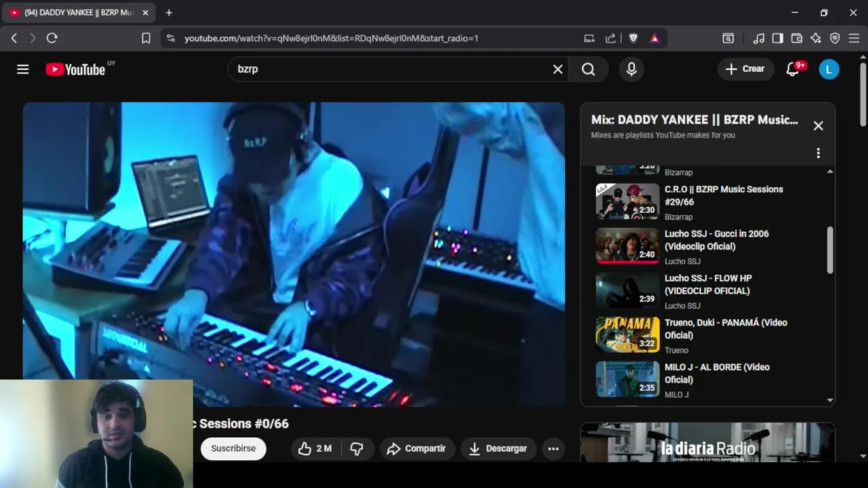Open Compartir share dialog
868x488 pixels.
click(416, 449)
